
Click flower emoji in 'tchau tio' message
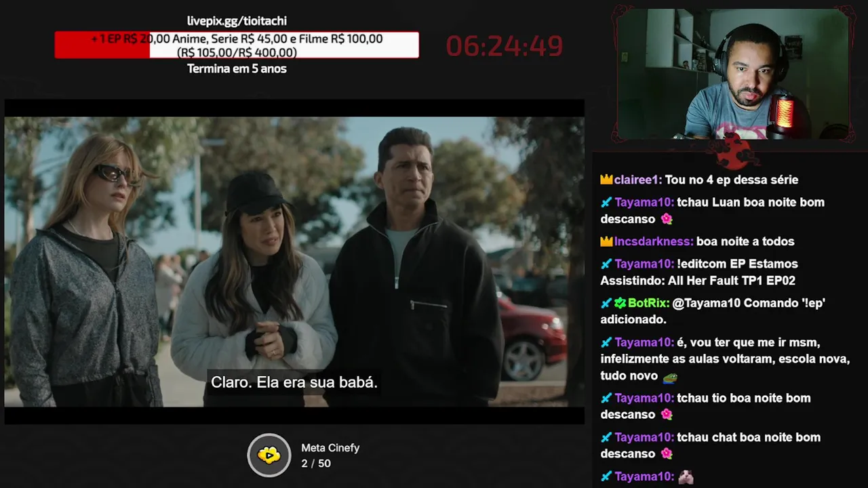click(x=667, y=414)
